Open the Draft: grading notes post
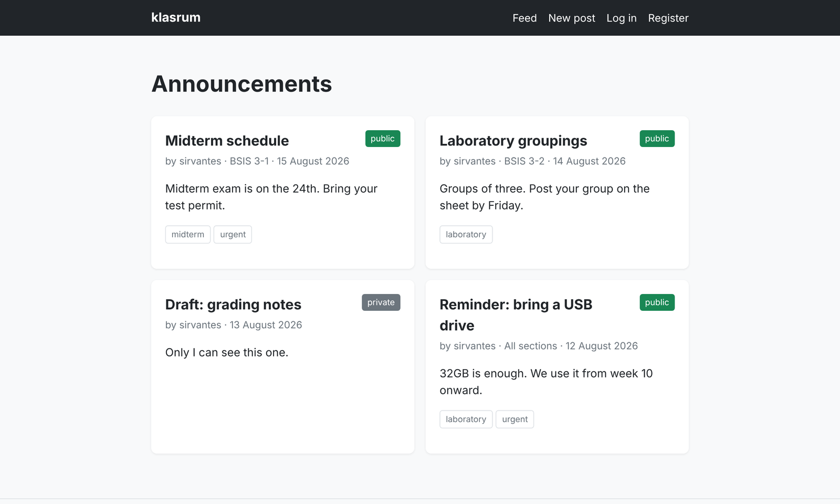 point(233,304)
